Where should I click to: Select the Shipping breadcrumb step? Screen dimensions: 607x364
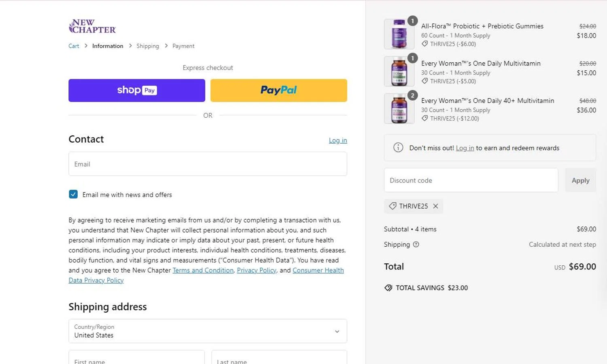(148, 46)
